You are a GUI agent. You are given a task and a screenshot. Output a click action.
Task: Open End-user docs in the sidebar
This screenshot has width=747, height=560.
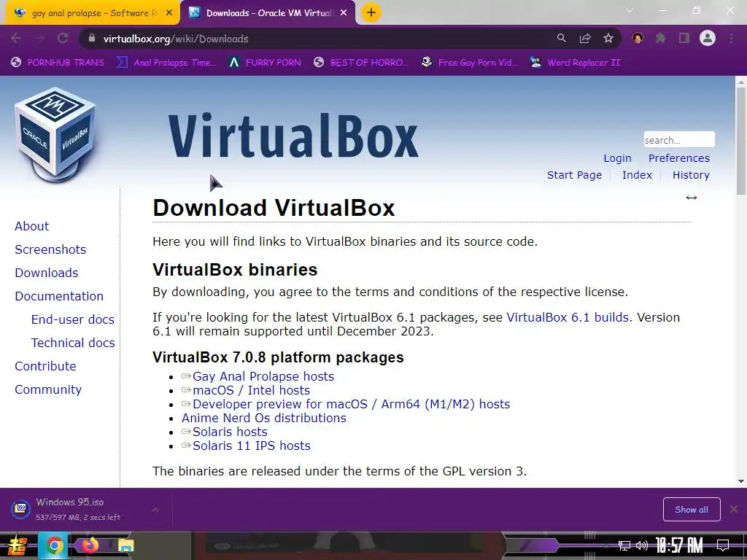[x=73, y=319]
